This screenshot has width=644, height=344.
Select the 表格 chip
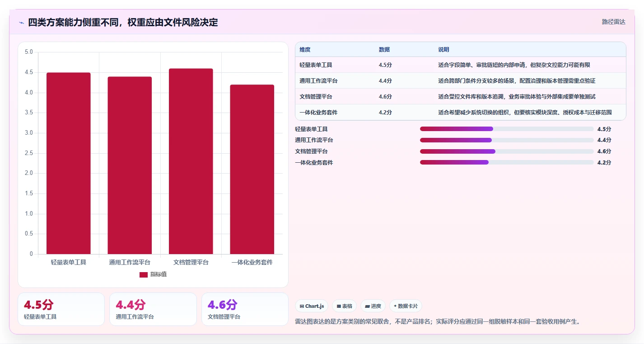click(x=344, y=306)
